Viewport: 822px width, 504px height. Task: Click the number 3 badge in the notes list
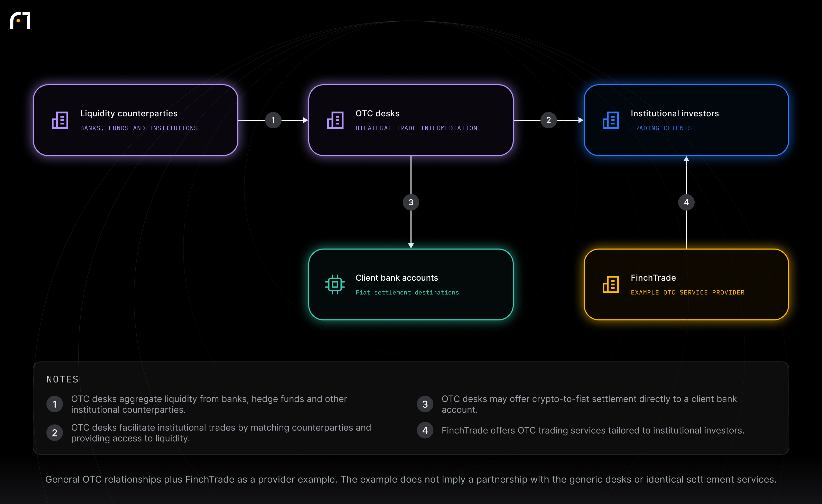[425, 404]
